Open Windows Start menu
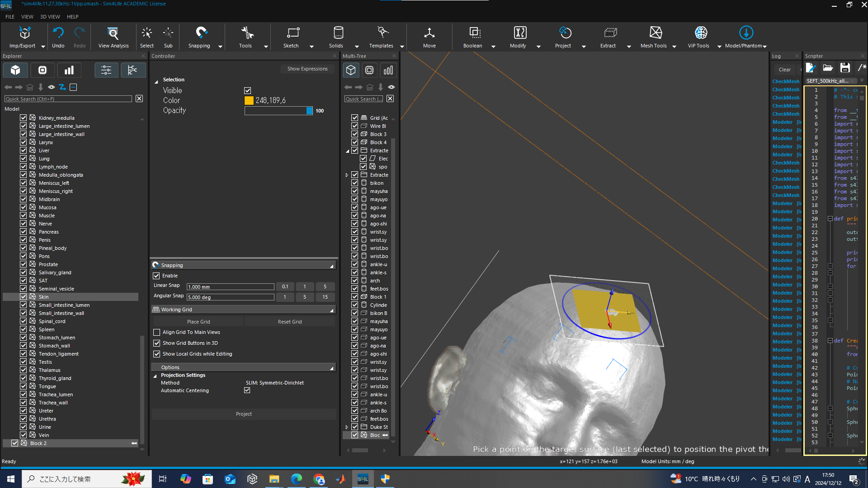The height and width of the screenshot is (488, 868). [11, 479]
